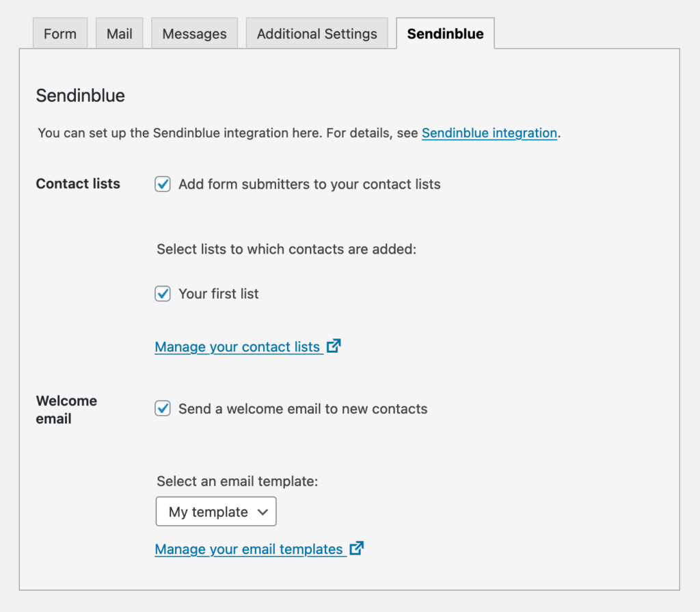Click 'Send a welcome email to new contacts' label

coord(303,409)
